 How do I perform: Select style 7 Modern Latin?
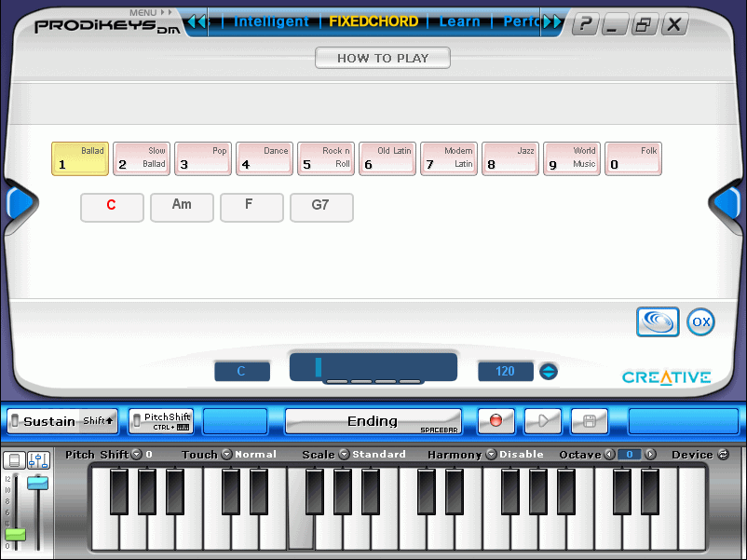click(449, 158)
